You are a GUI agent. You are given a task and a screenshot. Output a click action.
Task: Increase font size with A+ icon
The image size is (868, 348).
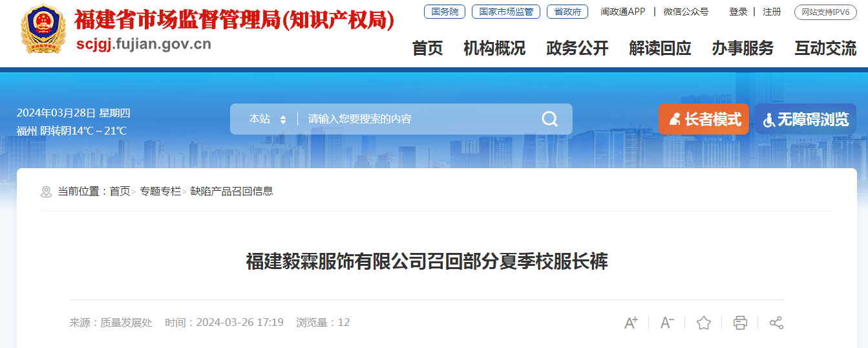pos(631,323)
